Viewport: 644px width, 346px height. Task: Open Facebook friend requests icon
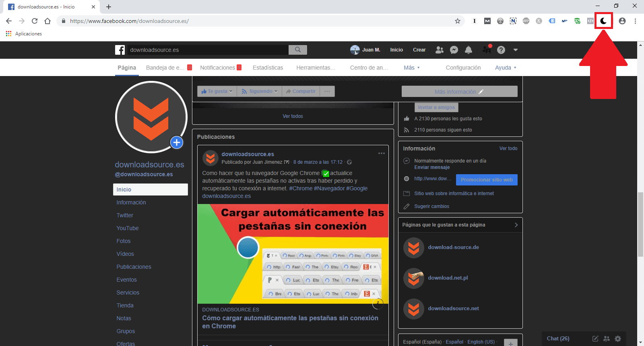440,50
